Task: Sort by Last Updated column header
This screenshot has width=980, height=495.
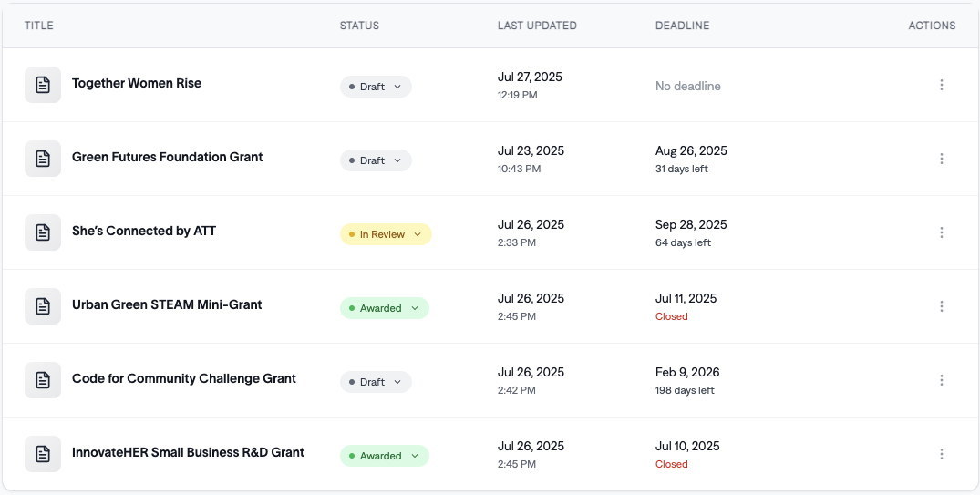Action: click(x=537, y=26)
